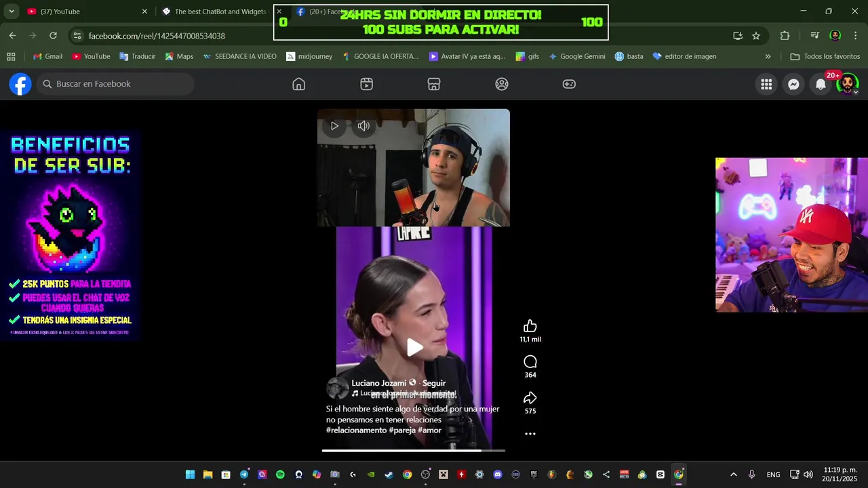Open Gmail bookmark
Viewport: 868px width, 488px height.
(47, 56)
